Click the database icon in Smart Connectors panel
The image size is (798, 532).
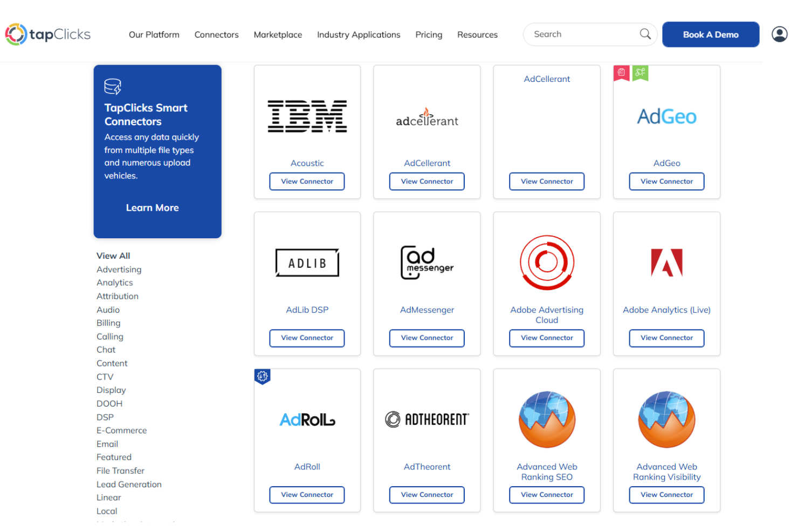pyautogui.click(x=112, y=86)
